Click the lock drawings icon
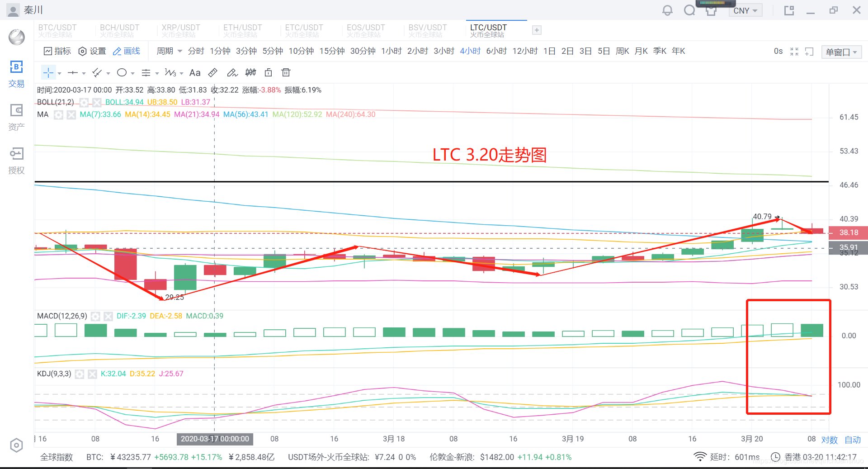Screen dimensions: 868x469 [269, 72]
